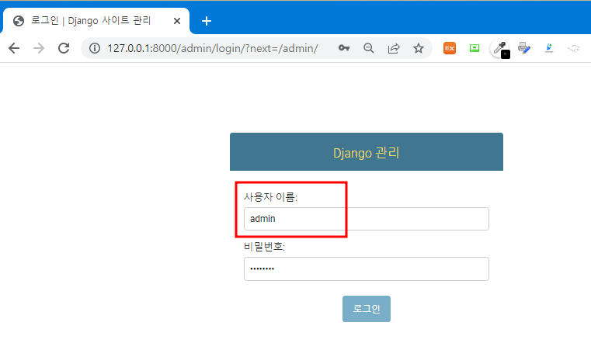Open the printer with pencil extension

pos(524,48)
